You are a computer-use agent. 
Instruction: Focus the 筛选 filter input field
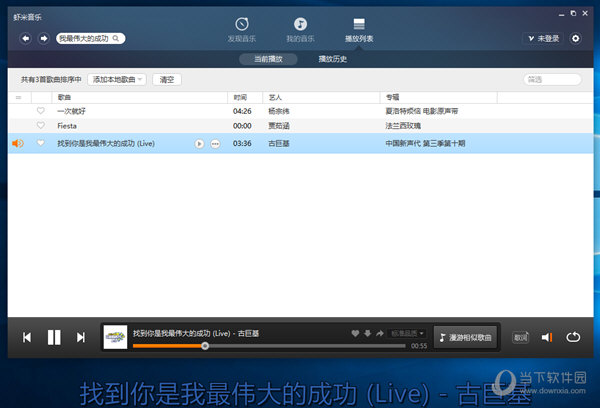552,80
